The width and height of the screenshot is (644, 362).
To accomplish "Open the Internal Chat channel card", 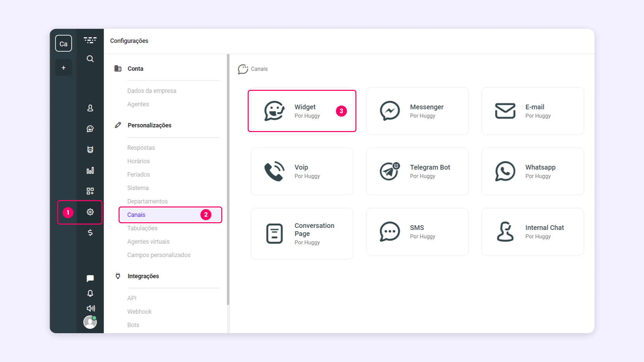I will [533, 232].
